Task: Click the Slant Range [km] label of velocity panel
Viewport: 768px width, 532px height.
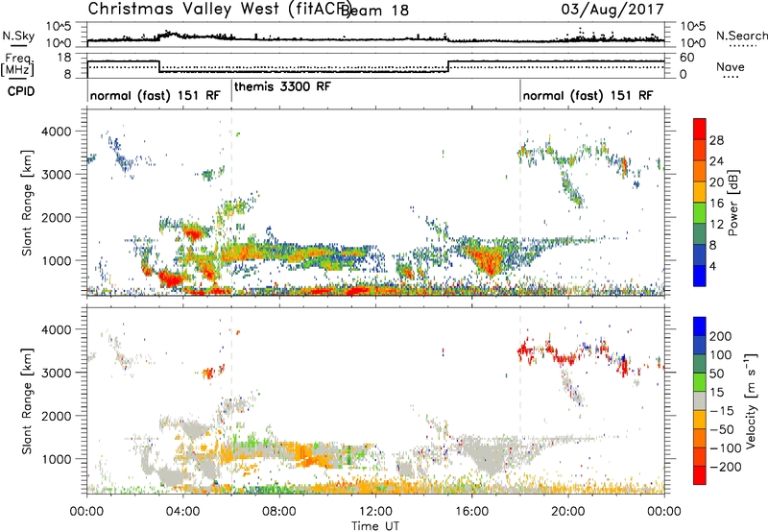Action: click(x=27, y=401)
